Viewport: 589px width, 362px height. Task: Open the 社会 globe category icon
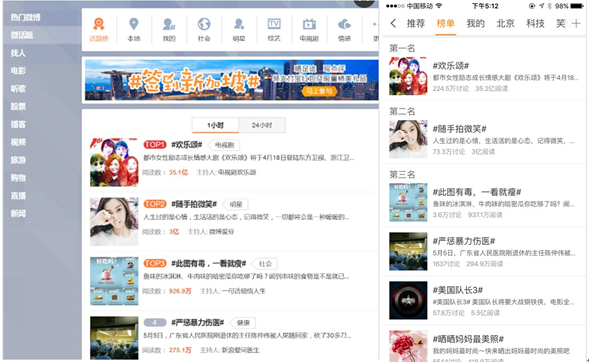pyautogui.click(x=204, y=24)
